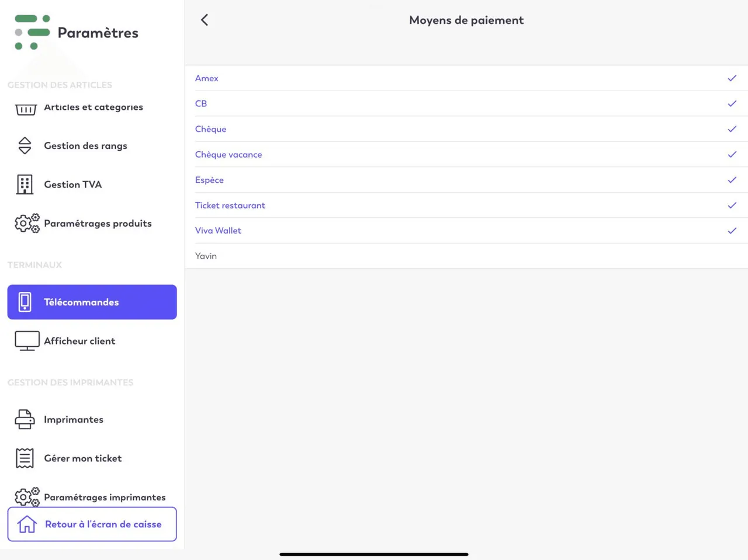Screen dimensions: 748x560
Task: Open Gérer mon ticket receipt icon
Action: pyautogui.click(x=25, y=458)
